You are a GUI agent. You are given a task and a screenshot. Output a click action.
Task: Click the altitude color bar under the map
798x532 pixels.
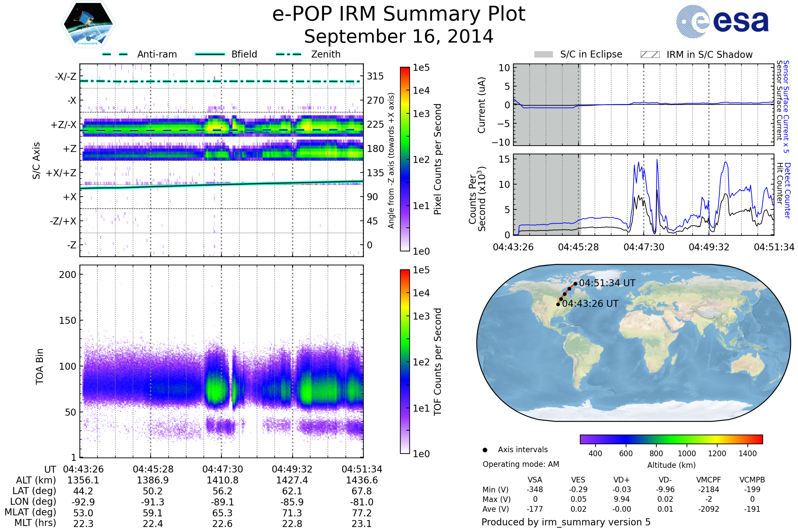pyautogui.click(x=671, y=439)
